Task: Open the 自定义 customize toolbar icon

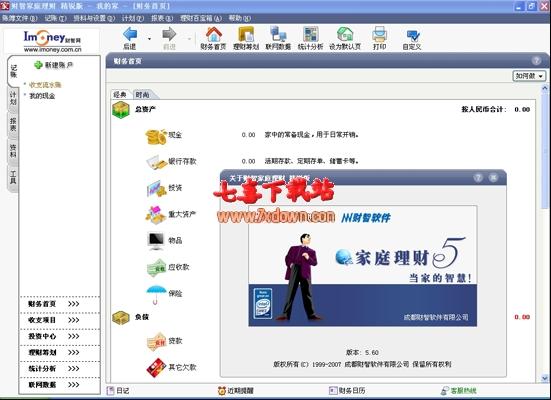Action: click(412, 38)
